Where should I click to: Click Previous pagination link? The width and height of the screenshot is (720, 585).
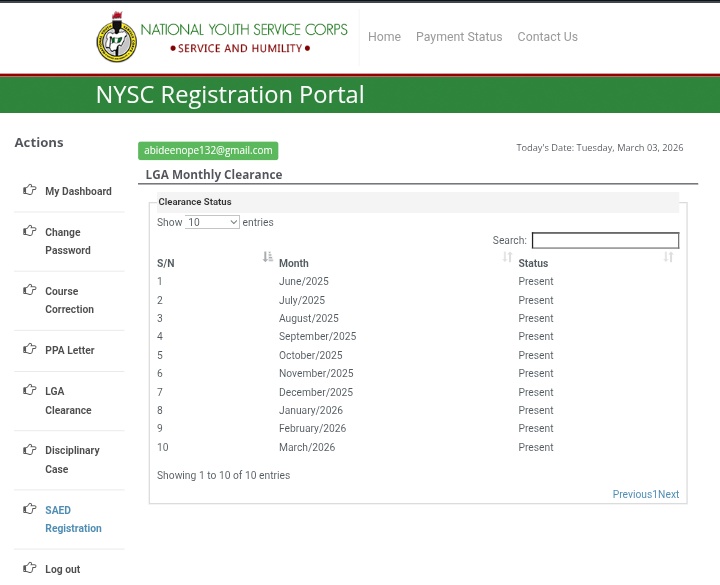pyautogui.click(x=632, y=495)
